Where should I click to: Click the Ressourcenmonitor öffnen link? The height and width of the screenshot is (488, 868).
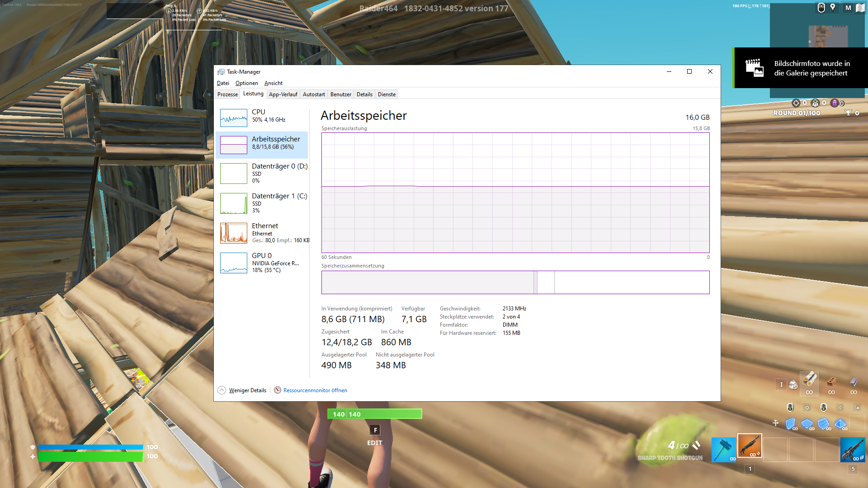tap(315, 390)
